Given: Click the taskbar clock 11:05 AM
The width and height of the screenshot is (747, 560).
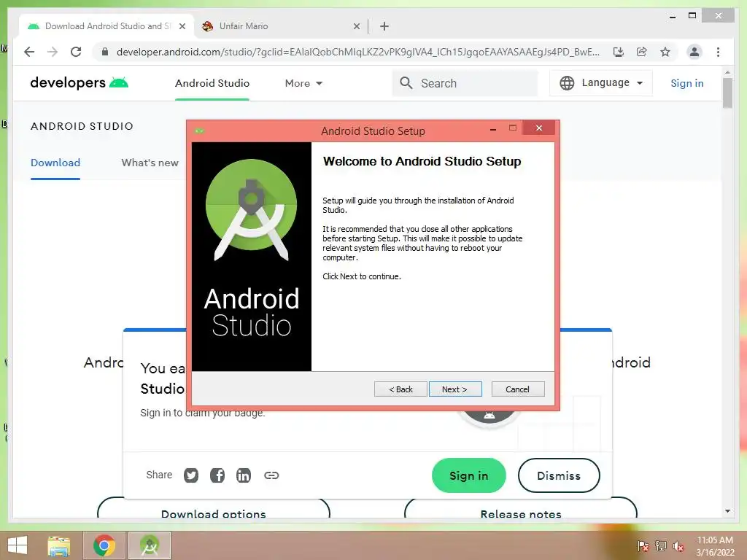Looking at the screenshot, I should pyautogui.click(x=715, y=540).
